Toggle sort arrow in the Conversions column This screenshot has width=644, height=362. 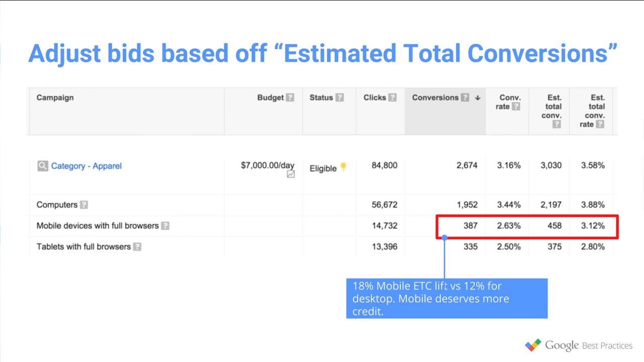tap(477, 98)
